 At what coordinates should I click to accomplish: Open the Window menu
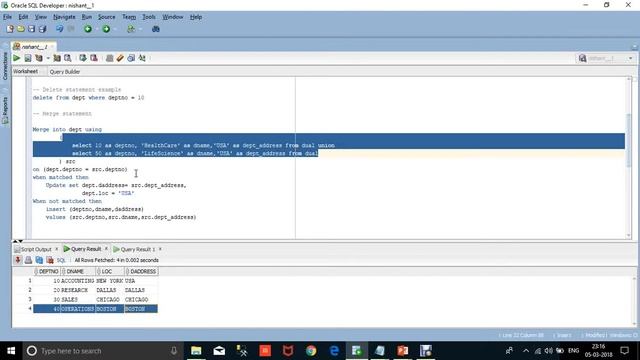point(173,17)
